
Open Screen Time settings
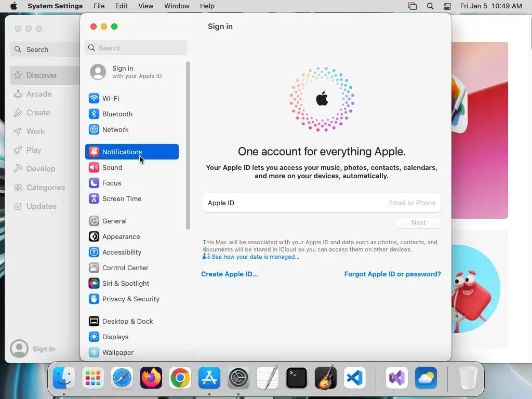coord(131,198)
